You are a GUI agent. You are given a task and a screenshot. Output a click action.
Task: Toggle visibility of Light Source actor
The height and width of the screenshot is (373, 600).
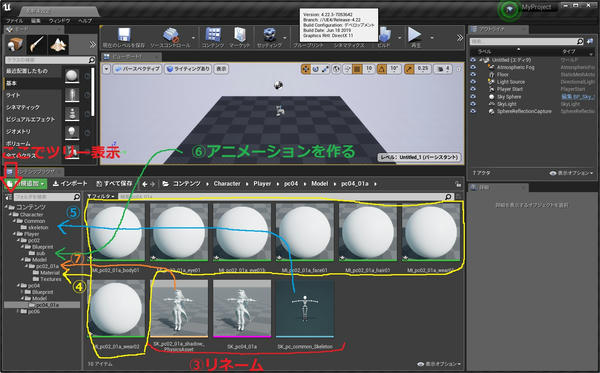pyautogui.click(x=473, y=82)
